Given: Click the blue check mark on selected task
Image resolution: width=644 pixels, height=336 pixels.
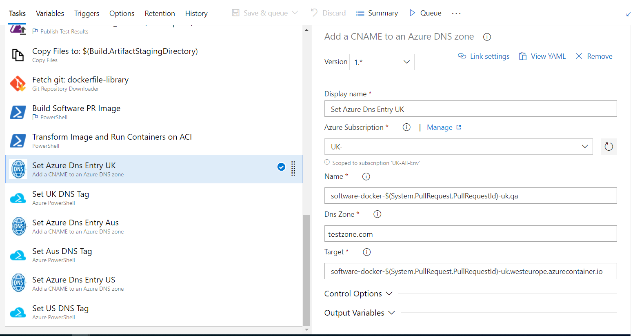Looking at the screenshot, I should (281, 167).
